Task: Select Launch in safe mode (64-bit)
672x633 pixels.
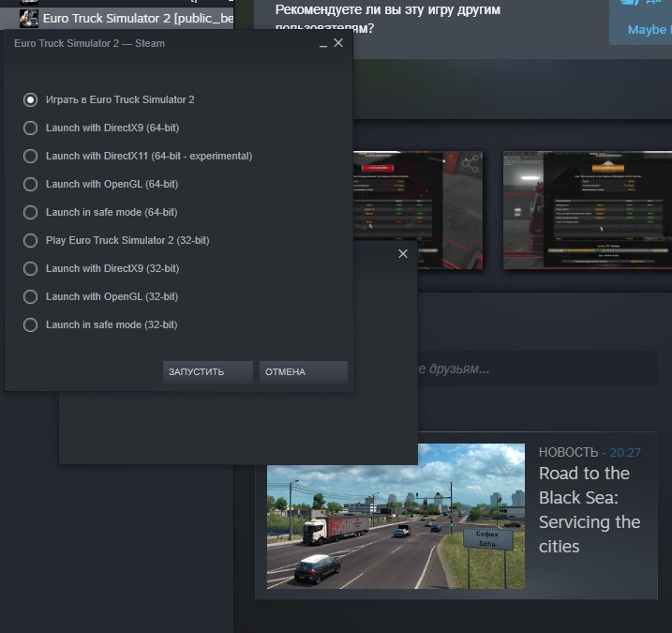Action: click(x=31, y=212)
